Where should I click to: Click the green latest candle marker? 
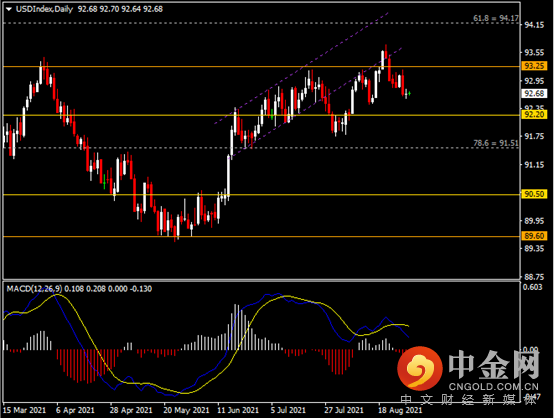coord(409,94)
